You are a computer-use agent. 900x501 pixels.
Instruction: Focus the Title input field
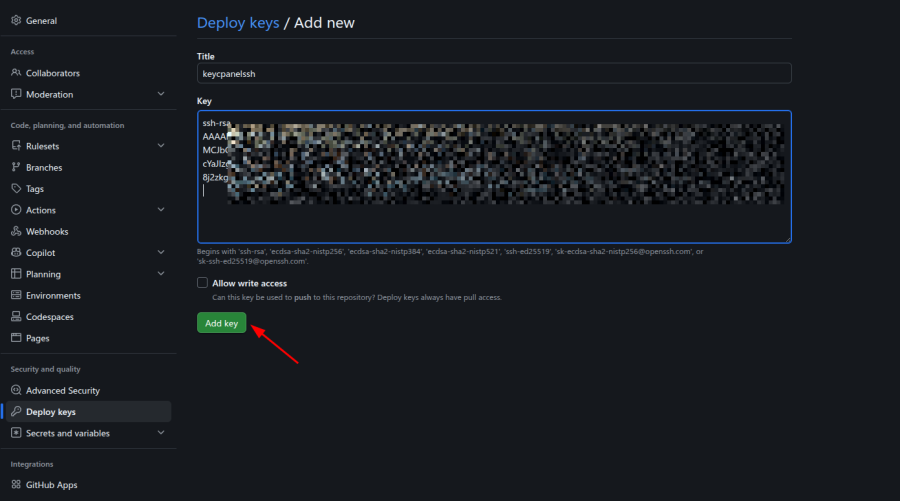pos(494,73)
